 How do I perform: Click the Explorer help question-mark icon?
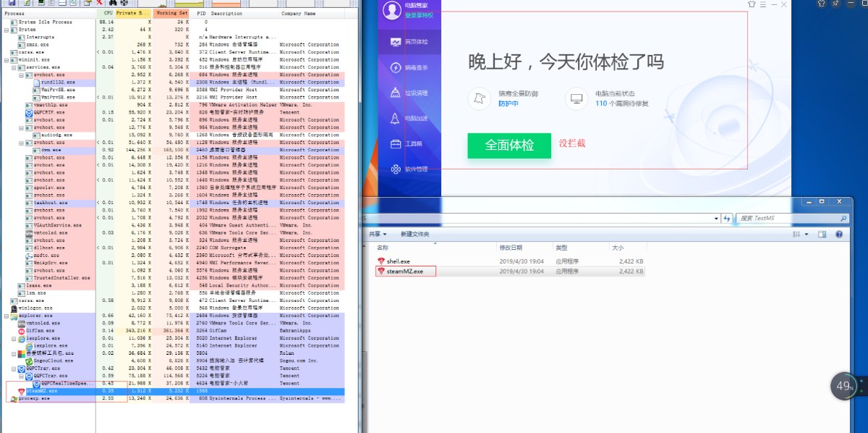click(x=839, y=234)
